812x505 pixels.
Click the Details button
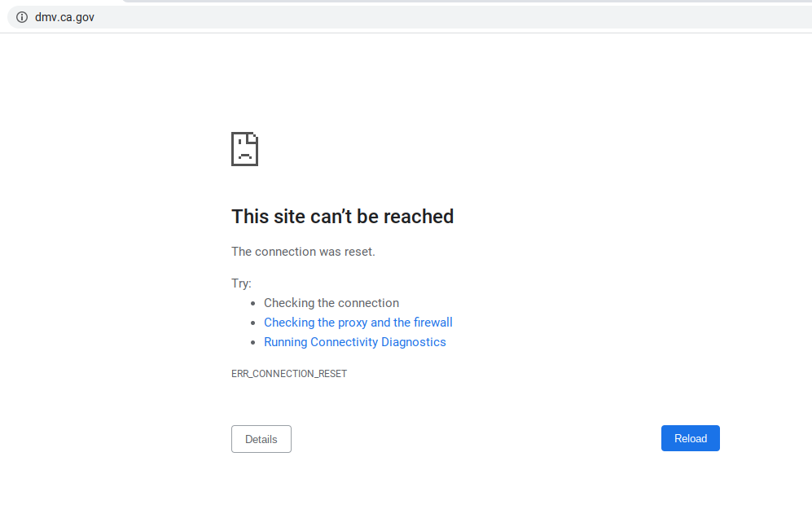click(x=261, y=439)
